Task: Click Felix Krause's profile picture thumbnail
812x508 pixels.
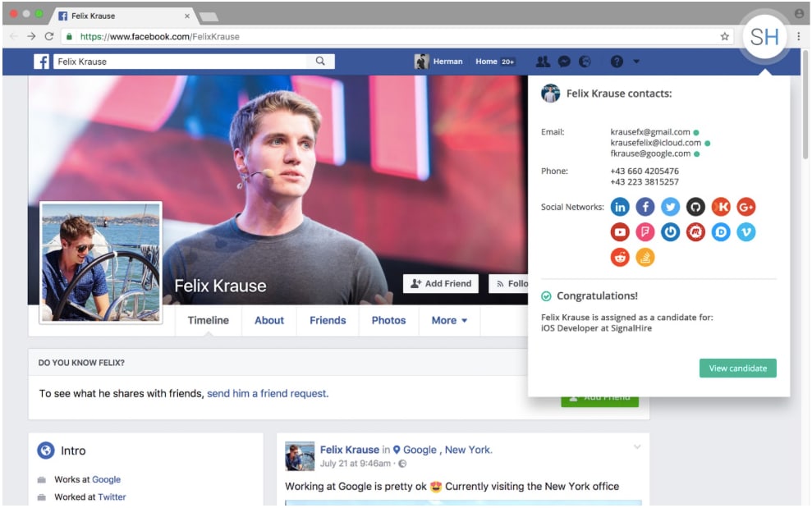Action: 101,263
